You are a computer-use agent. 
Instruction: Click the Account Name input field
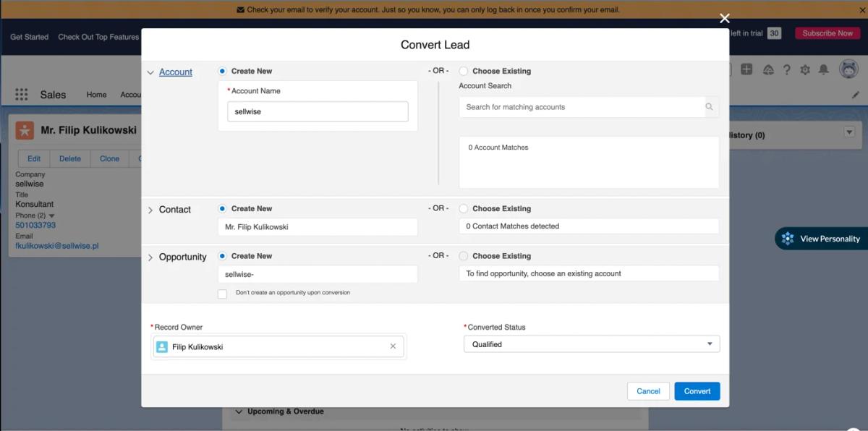coord(318,111)
